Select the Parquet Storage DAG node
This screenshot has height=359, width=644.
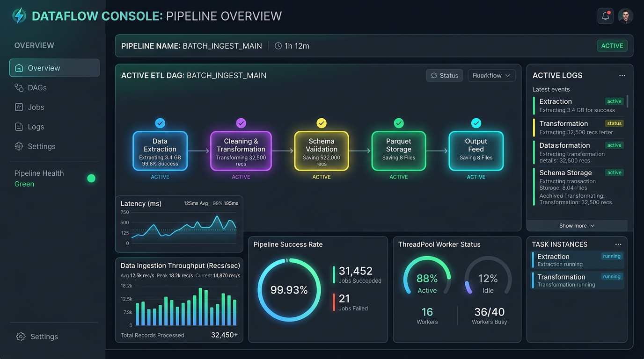[x=399, y=151]
